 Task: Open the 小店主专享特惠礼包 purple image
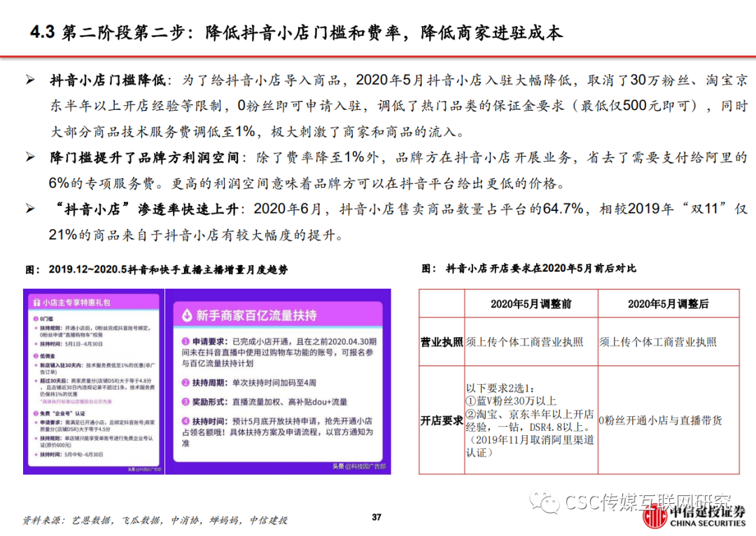coord(94,381)
